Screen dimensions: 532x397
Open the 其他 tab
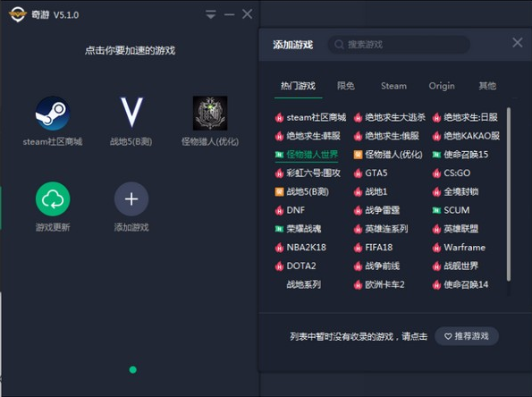click(x=487, y=86)
